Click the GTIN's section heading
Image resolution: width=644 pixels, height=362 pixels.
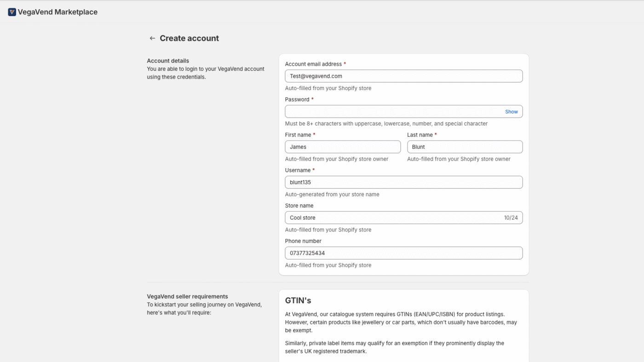[298, 300]
